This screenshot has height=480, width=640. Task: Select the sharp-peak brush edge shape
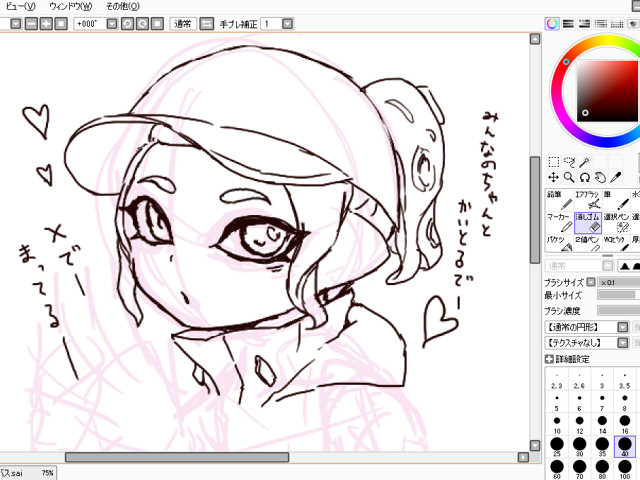pyautogui.click(x=624, y=266)
